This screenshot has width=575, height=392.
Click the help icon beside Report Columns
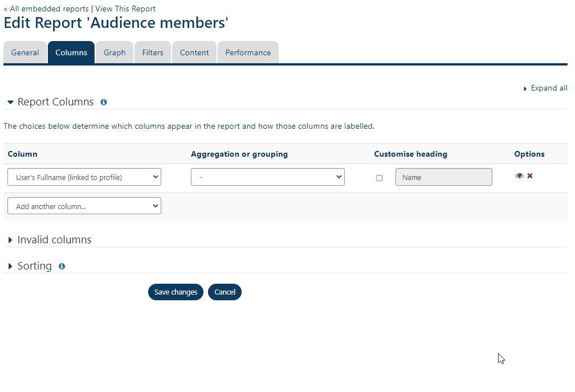[x=104, y=103]
